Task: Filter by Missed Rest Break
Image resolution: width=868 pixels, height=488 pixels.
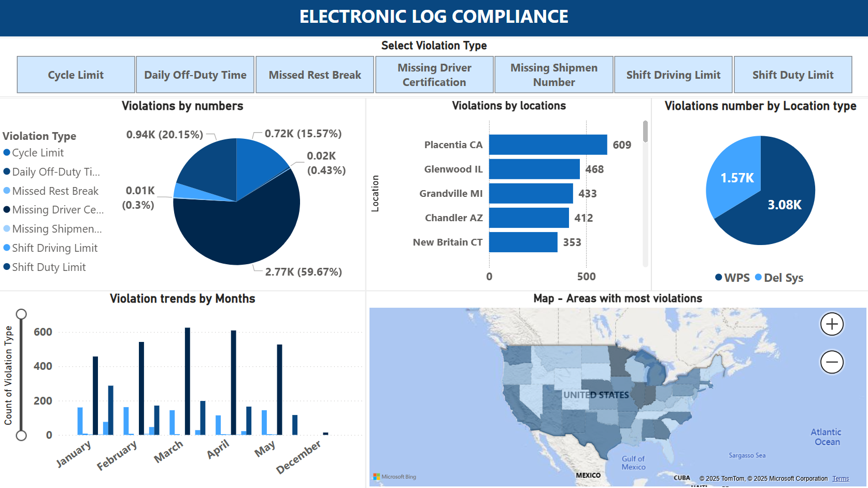Action: pyautogui.click(x=315, y=75)
